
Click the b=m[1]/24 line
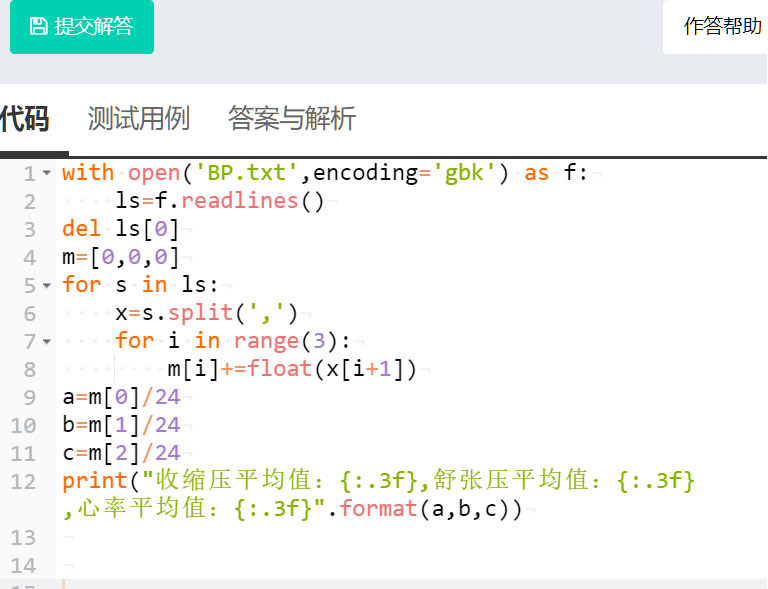click(121, 425)
